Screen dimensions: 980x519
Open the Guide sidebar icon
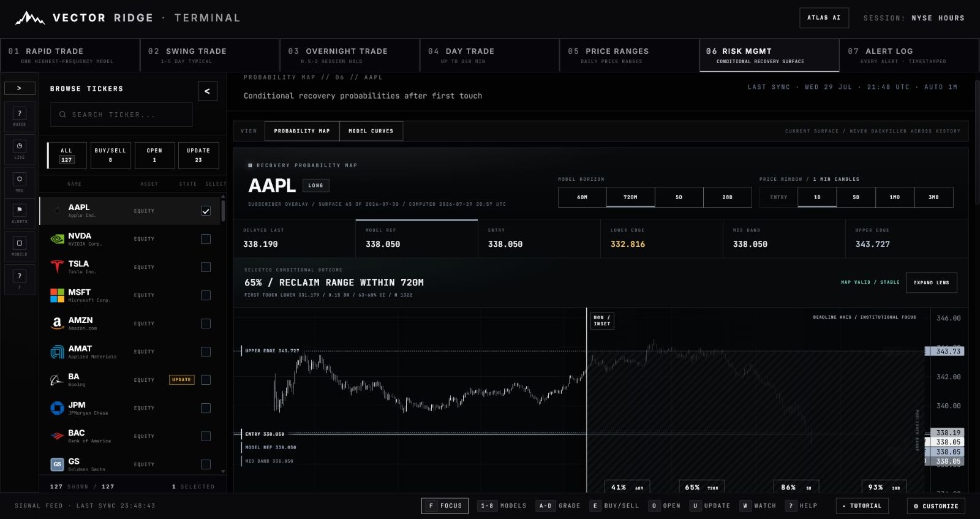(x=20, y=116)
